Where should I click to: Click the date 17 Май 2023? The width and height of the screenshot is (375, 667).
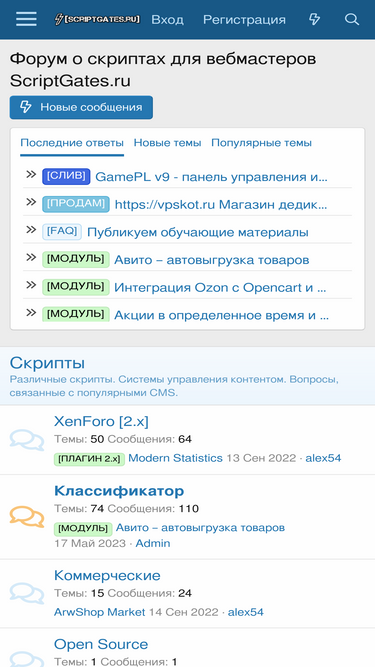tap(90, 543)
